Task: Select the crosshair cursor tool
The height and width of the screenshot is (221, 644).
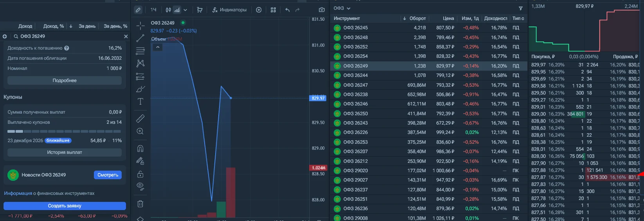Action: (140, 26)
